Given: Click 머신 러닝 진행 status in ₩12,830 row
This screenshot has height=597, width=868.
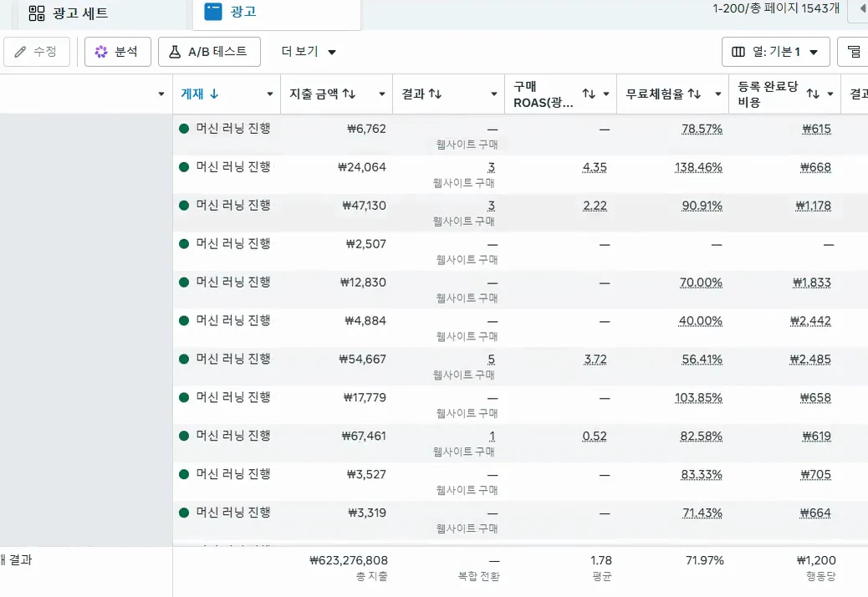Looking at the screenshot, I should click(x=233, y=282).
